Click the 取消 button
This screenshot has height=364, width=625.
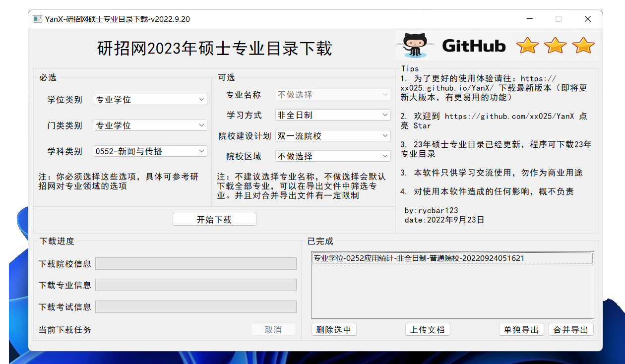tap(273, 330)
